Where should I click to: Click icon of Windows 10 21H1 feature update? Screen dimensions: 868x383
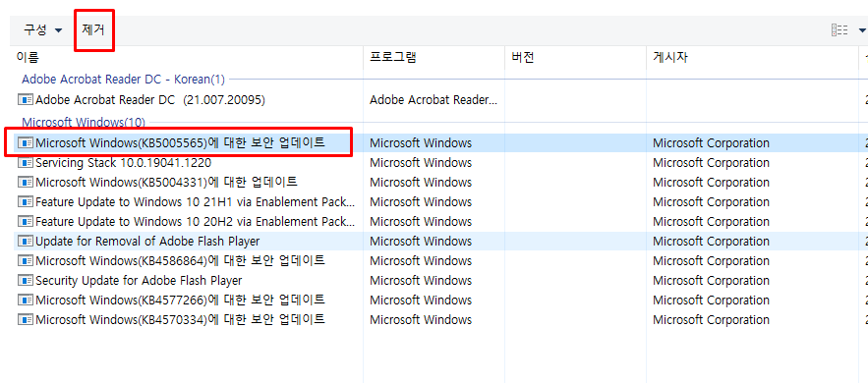26,201
